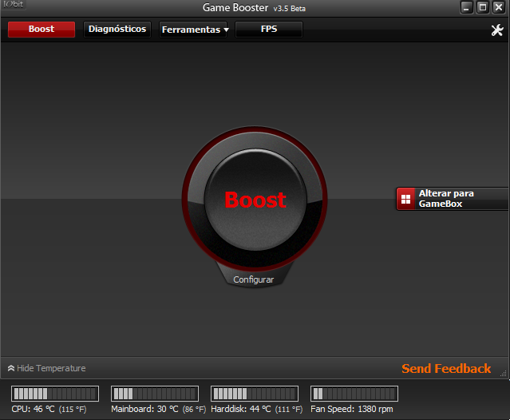Screen dimensions: 510x420
Task: Expand the Ferramentas dropdown menu
Action: coord(194,30)
